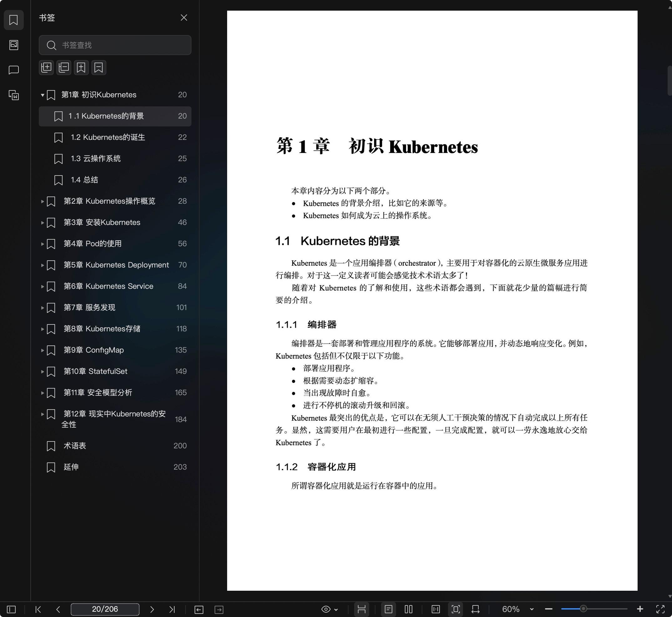Expand 第11章 安全模型分析 bookmark

(43, 393)
